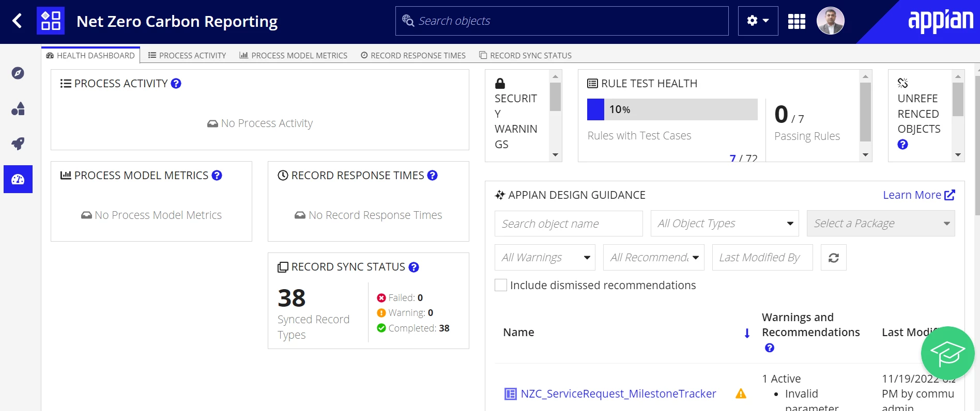980x411 pixels.
Task: Toggle Include dismissed recommendations checkbox
Action: 501,286
